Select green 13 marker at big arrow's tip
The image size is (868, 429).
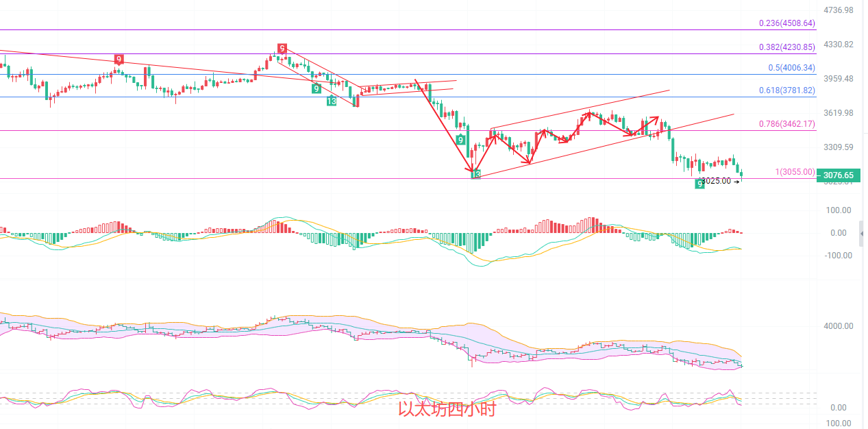(476, 175)
